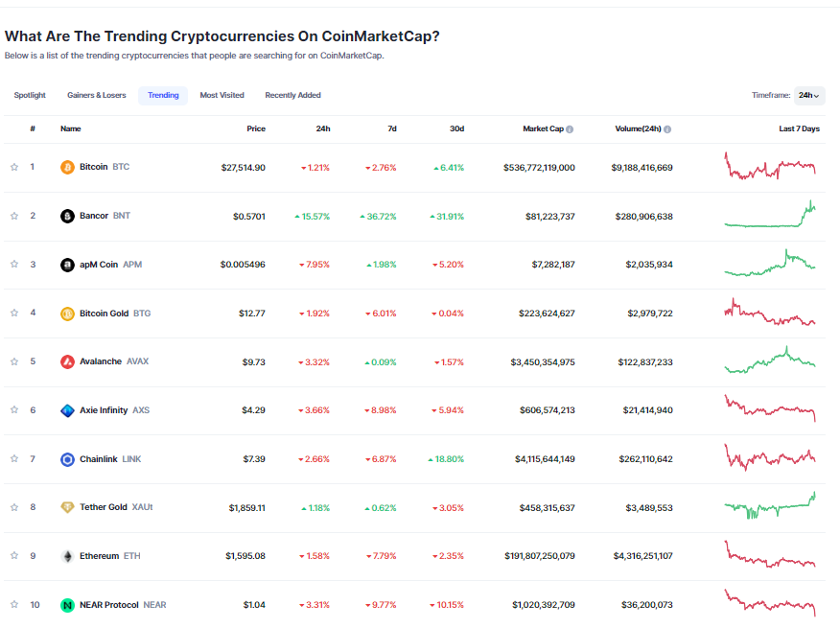Click the Axie Infinity logo icon
Viewport: 840px width, 628px height.
[67, 410]
